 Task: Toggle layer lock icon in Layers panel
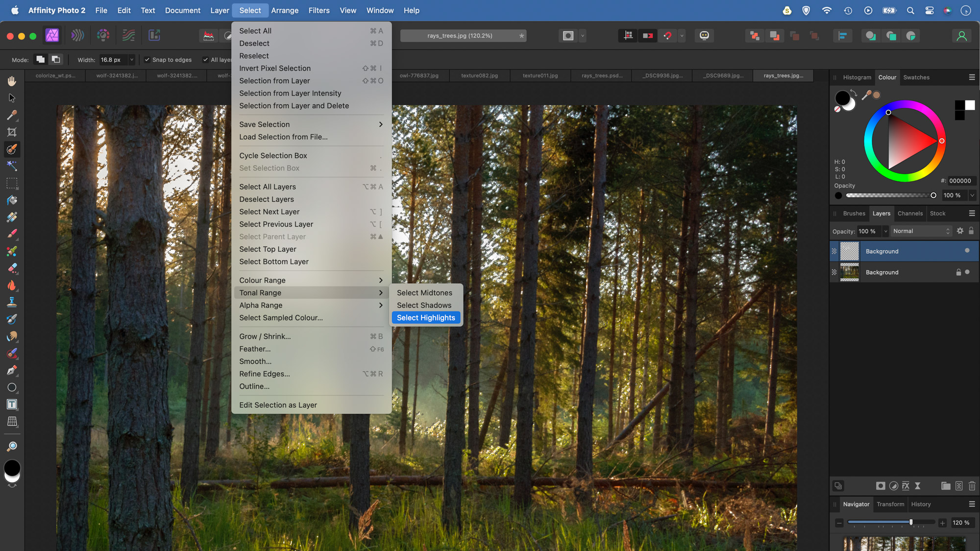coord(971,231)
